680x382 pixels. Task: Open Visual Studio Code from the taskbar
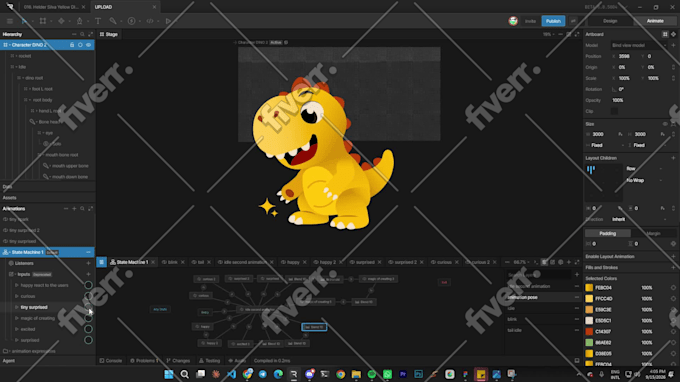point(232,374)
